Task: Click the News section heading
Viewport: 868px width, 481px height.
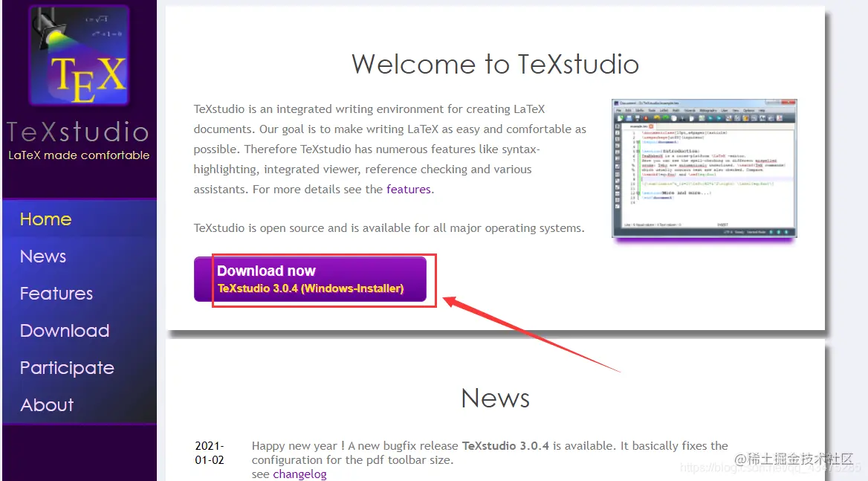Action: point(495,398)
